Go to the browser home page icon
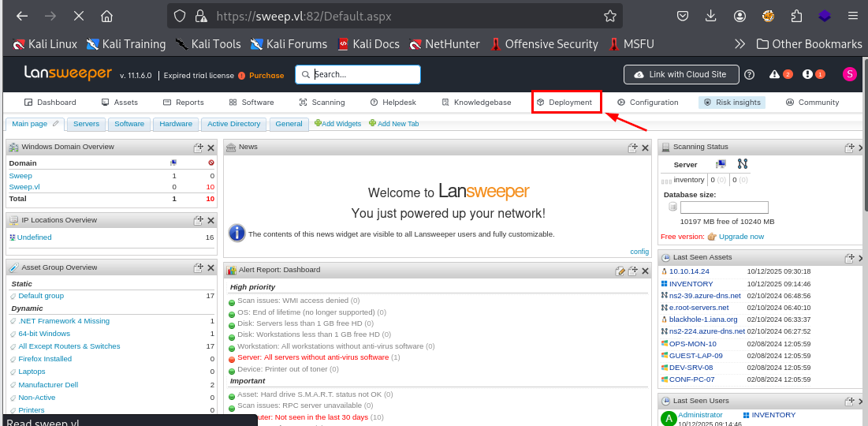Viewport: 868px width, 426px height. (107, 16)
